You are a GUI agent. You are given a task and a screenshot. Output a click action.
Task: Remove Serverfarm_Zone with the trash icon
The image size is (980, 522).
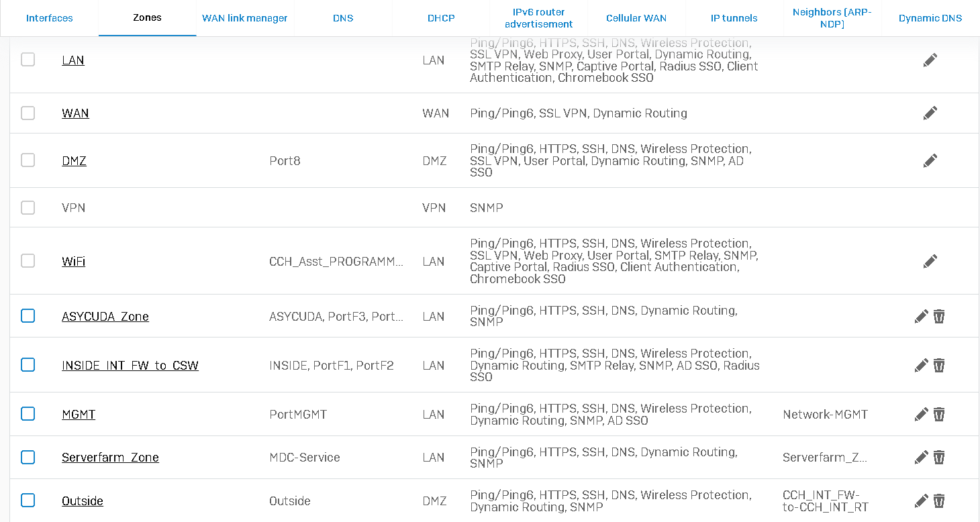[939, 457]
